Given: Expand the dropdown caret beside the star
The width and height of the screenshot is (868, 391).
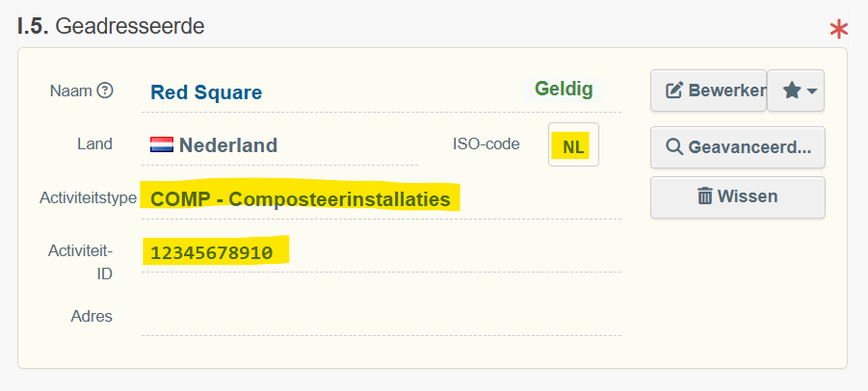Looking at the screenshot, I should tap(812, 91).
